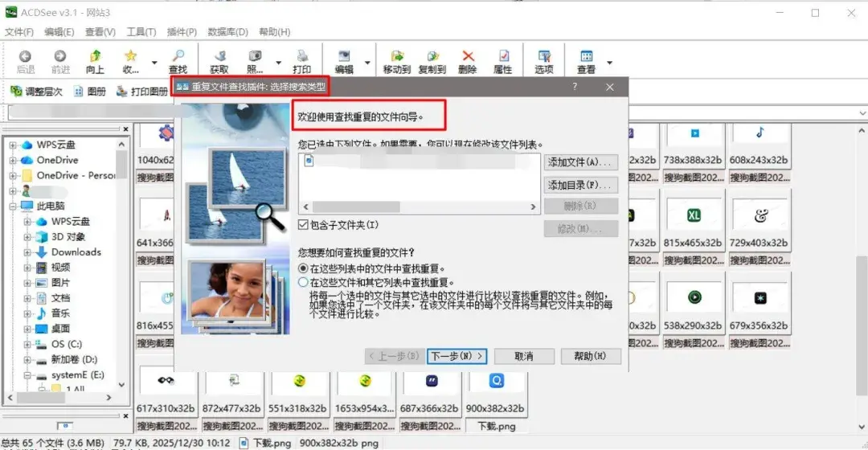Click the file list horizontal scrollbar thumb

coord(356,207)
